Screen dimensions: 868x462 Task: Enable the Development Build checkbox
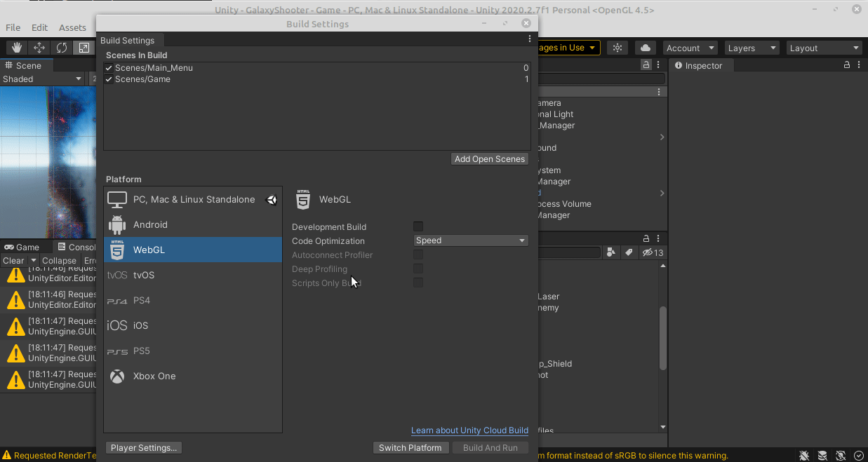coord(418,226)
